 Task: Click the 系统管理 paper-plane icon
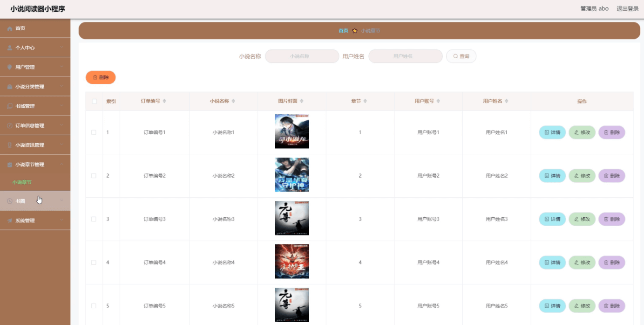[x=10, y=221]
